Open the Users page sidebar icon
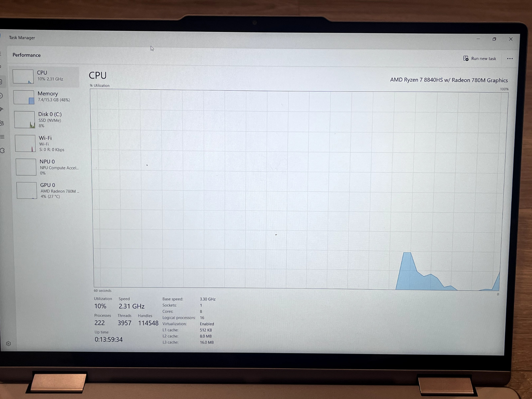The height and width of the screenshot is (399, 532). 2,123
